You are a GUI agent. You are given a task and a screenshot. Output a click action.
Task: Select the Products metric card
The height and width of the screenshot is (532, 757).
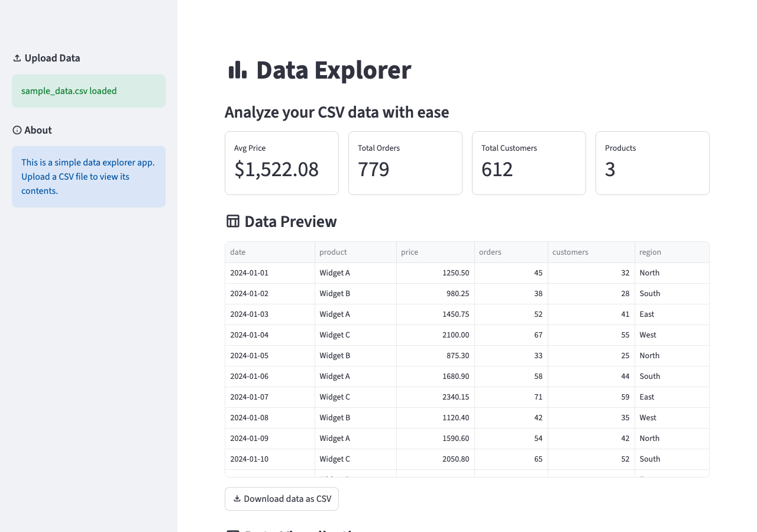652,163
